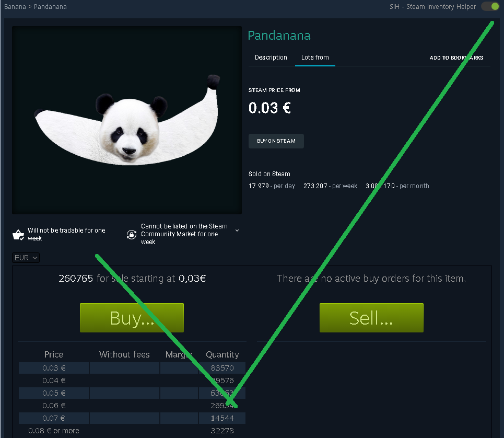
Task: Click the quantity value 32278
Action: 222,431
